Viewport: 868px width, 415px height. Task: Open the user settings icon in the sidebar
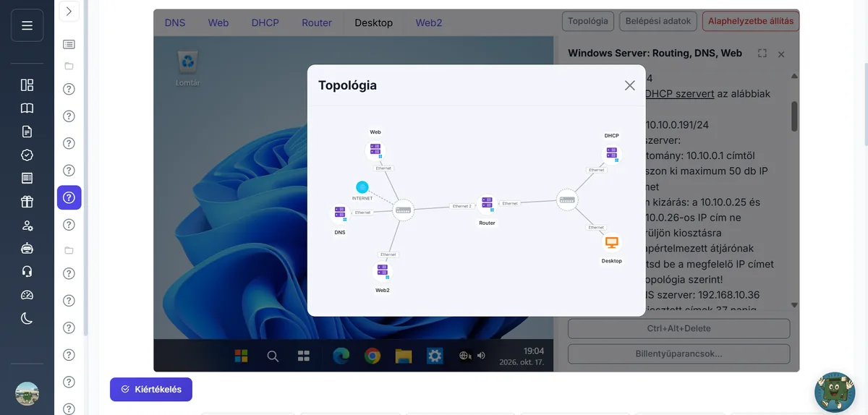point(27,225)
